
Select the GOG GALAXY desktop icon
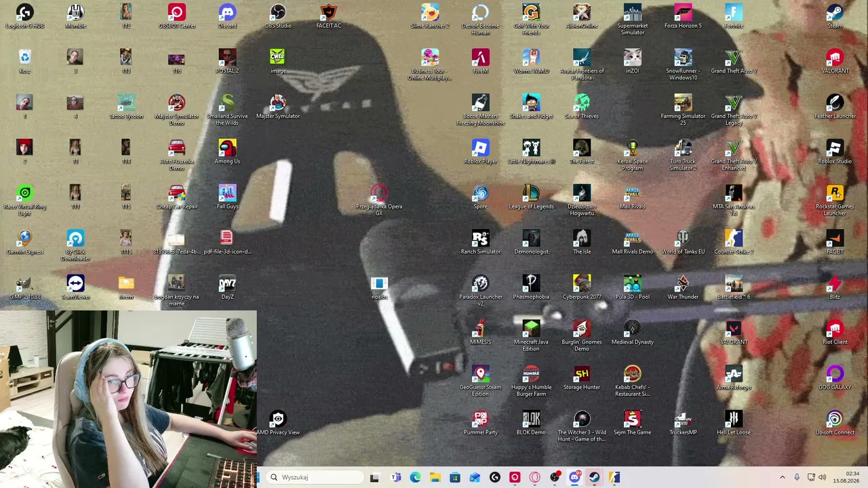click(835, 378)
